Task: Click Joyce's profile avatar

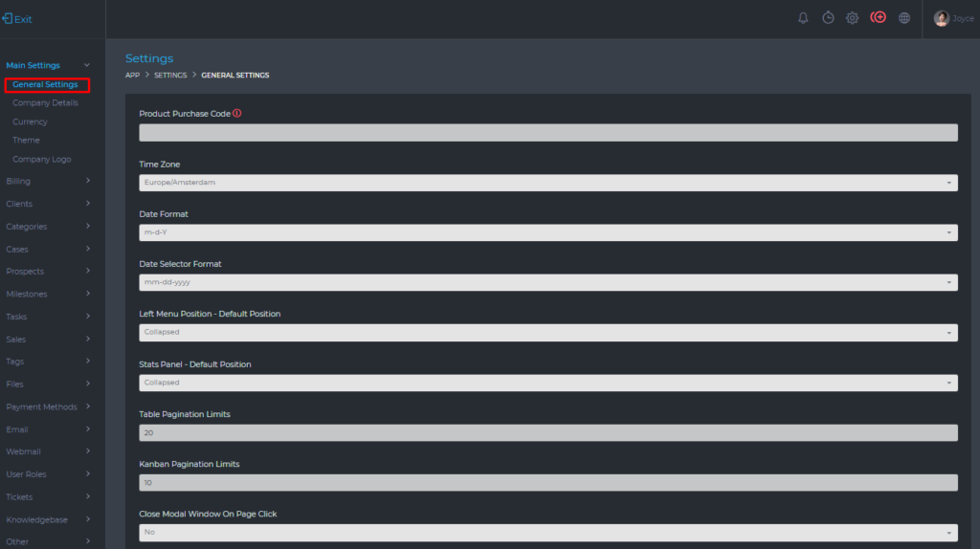Action: point(941,18)
